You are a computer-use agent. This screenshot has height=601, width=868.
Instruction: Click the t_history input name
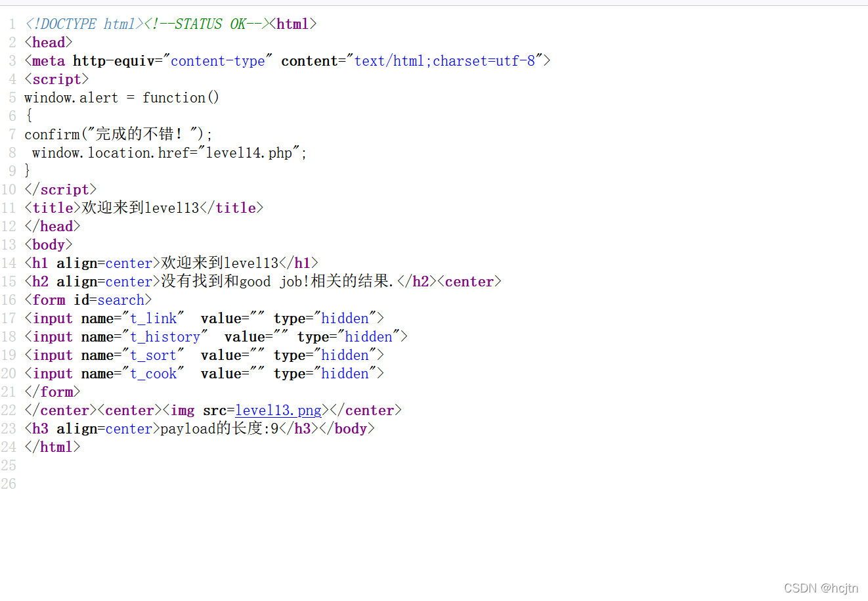pyautogui.click(x=165, y=337)
